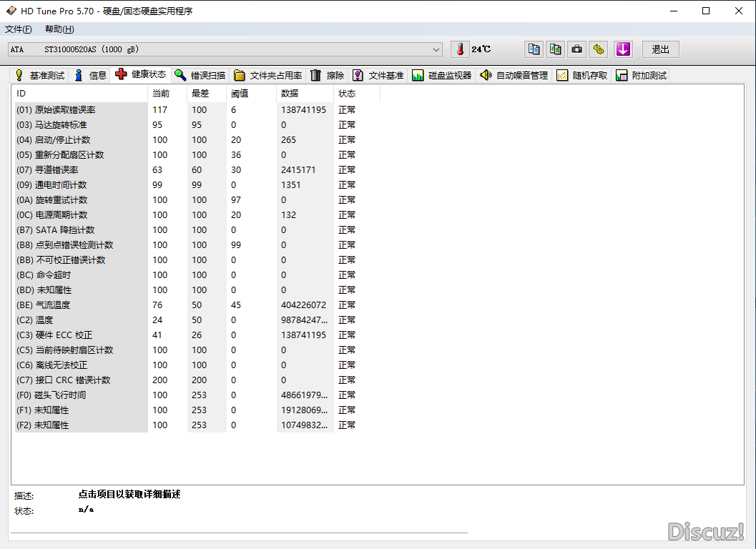Viewport: 756px width, 549px height.
Task: Go to the 磁盘监视器 tab
Action: click(441, 75)
